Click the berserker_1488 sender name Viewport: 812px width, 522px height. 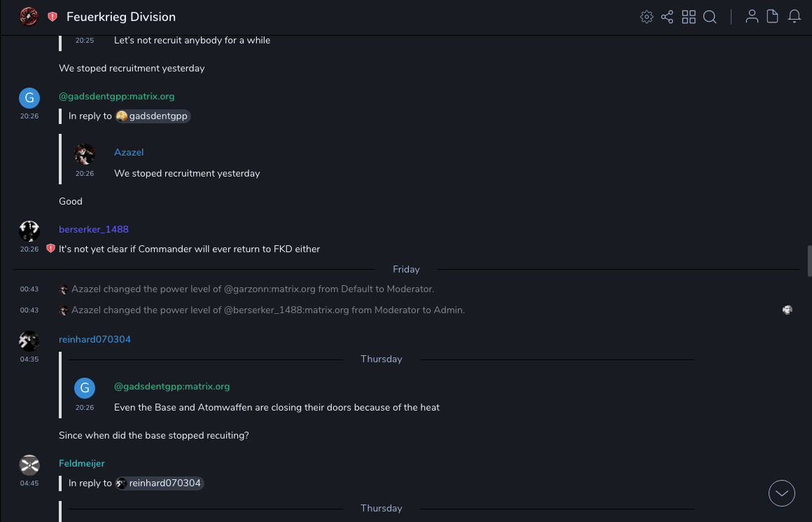point(94,229)
